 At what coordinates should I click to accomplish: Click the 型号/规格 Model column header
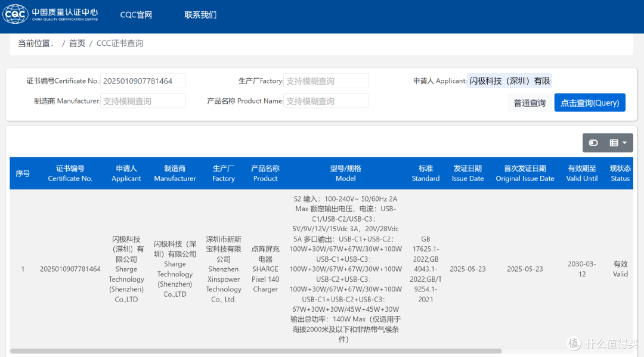pos(345,173)
